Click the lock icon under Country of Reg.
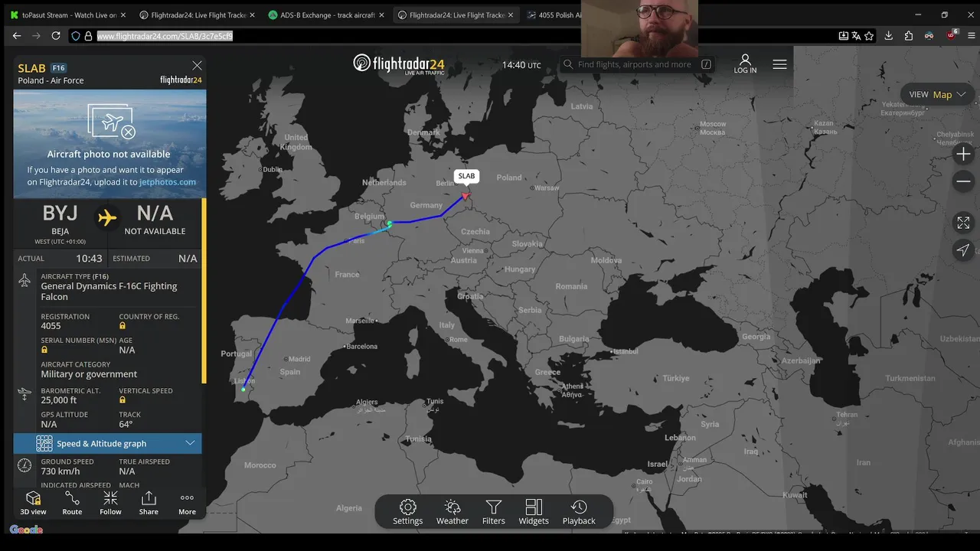This screenshot has height=551, width=980. tap(122, 326)
